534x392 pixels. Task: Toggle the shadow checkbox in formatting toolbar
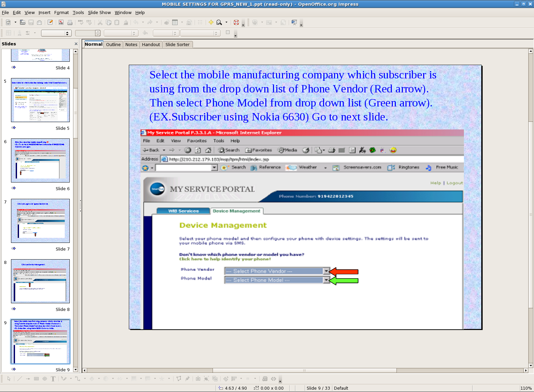pyautogui.click(x=228, y=32)
